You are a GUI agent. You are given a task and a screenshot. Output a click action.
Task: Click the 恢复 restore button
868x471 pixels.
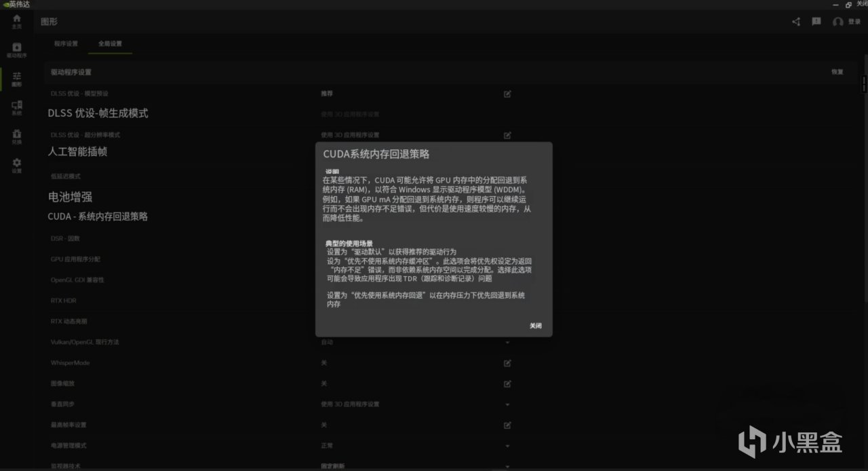coord(837,72)
